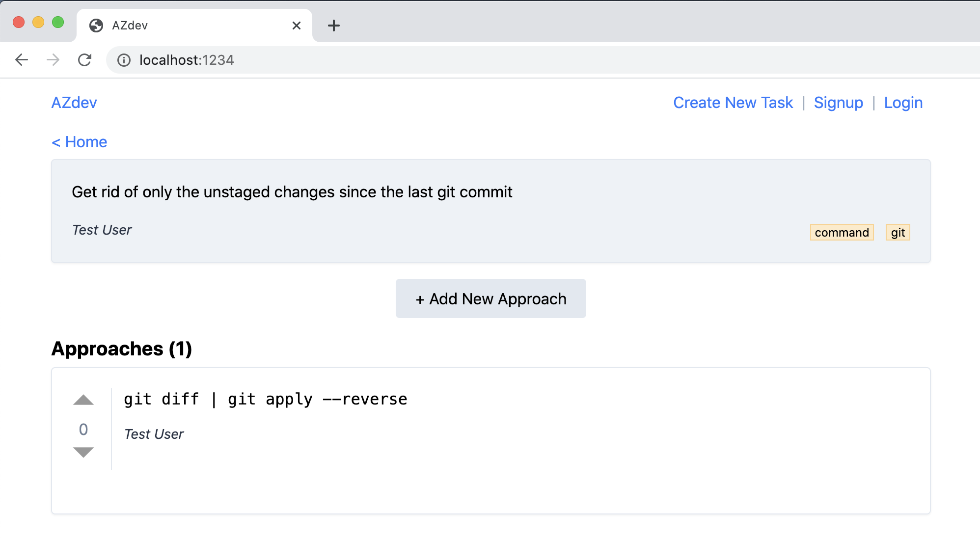
Task: Click the + Add New Approach button
Action: pos(491,298)
